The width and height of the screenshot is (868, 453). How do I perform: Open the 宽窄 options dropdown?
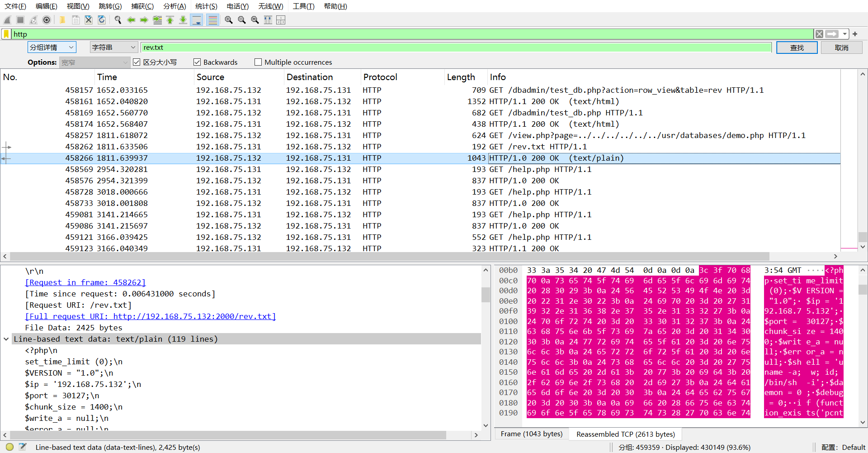pos(94,62)
